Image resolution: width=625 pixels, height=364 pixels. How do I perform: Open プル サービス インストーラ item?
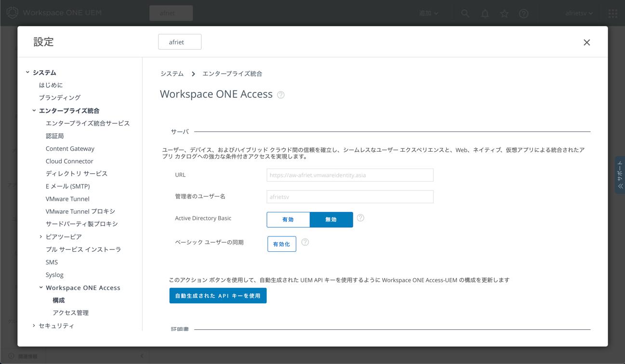pyautogui.click(x=83, y=249)
